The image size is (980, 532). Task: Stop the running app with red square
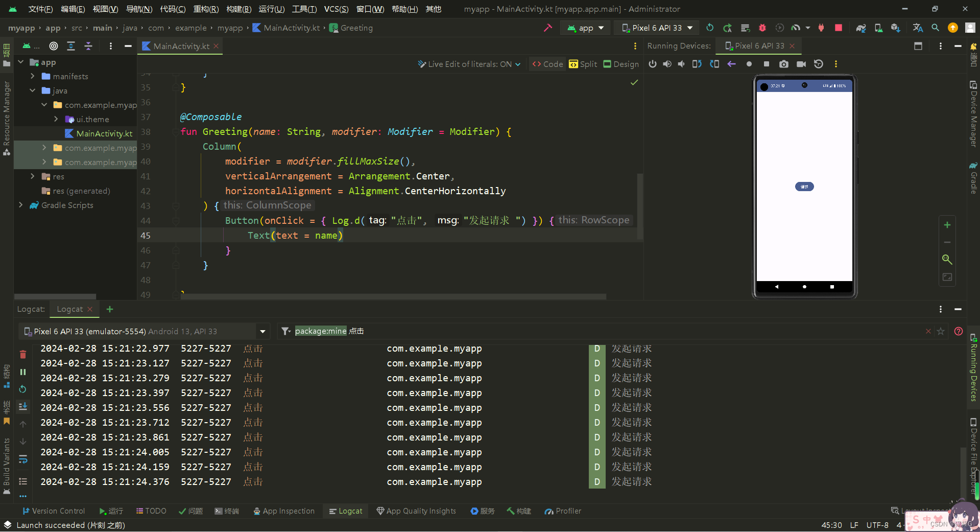click(838, 28)
